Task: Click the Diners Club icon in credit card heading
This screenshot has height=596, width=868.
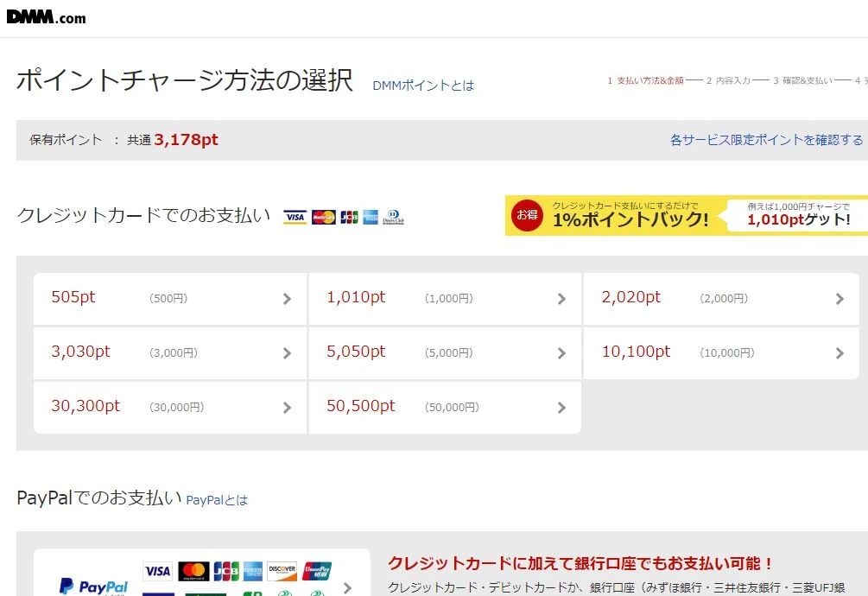Action: [x=394, y=217]
